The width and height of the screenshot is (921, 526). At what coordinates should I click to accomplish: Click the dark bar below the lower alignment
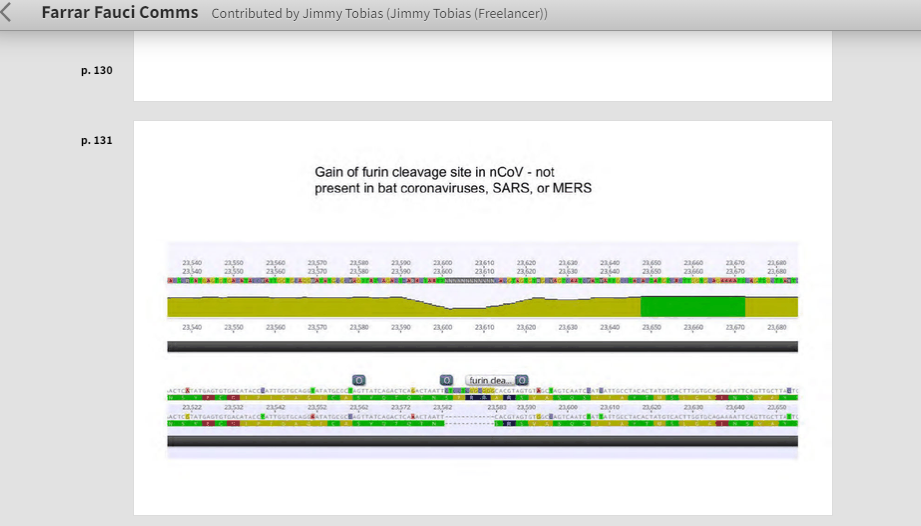[482, 441]
